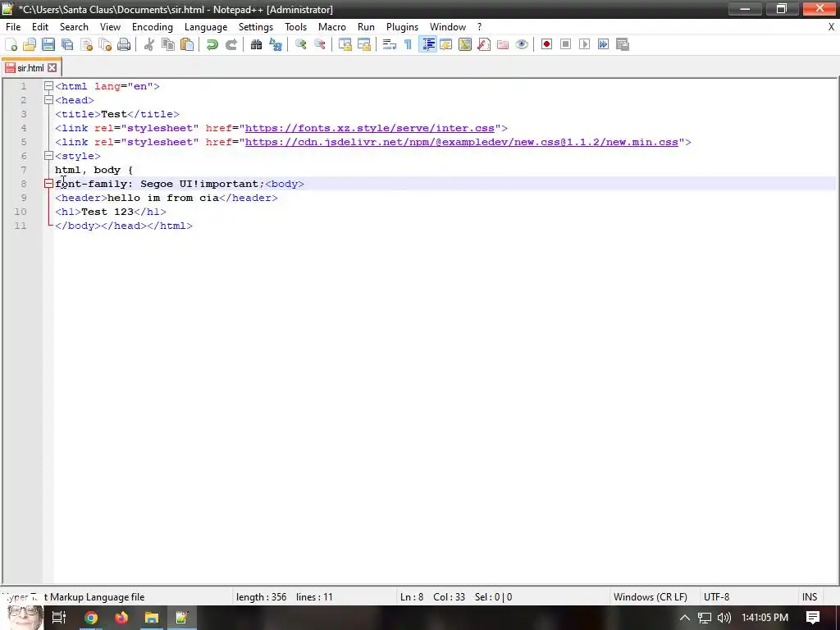This screenshot has height=630, width=840.
Task: Print the document with the printer icon
Action: [124, 44]
